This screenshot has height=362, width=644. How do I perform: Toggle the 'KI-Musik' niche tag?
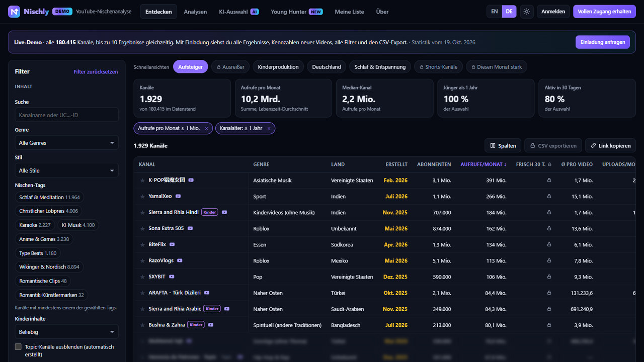tap(78, 225)
